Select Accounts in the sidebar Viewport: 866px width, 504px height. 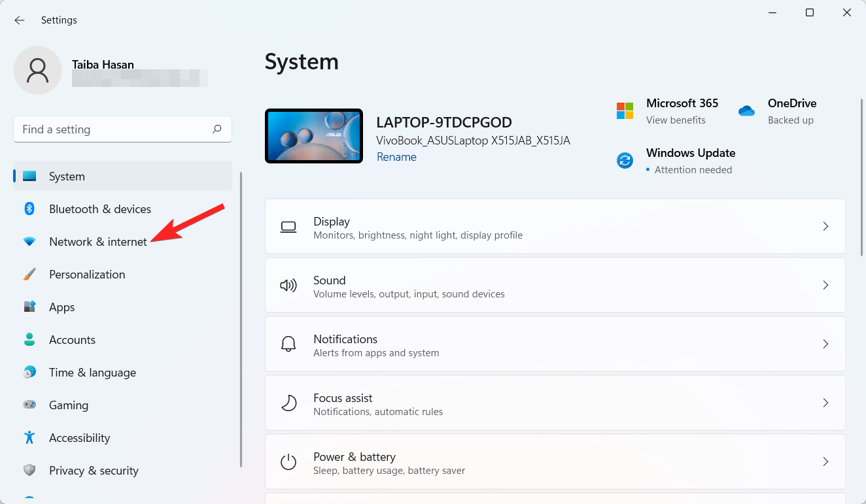click(x=72, y=340)
